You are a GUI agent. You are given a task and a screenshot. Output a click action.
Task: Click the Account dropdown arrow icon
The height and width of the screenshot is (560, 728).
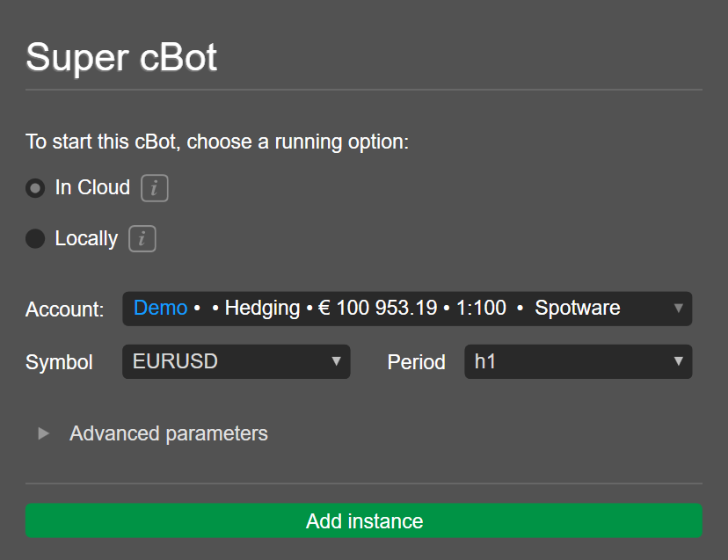coord(678,309)
